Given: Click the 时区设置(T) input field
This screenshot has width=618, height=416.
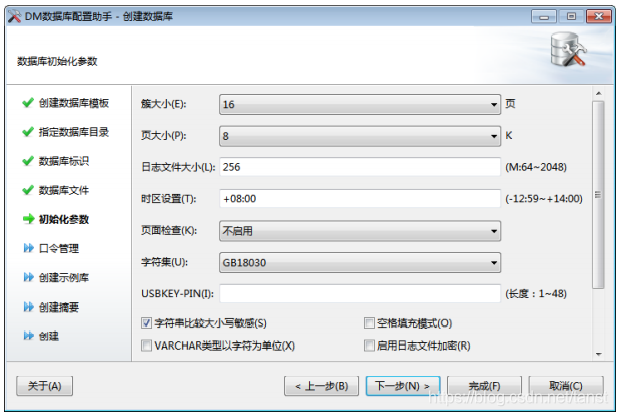Looking at the screenshot, I should (360, 199).
